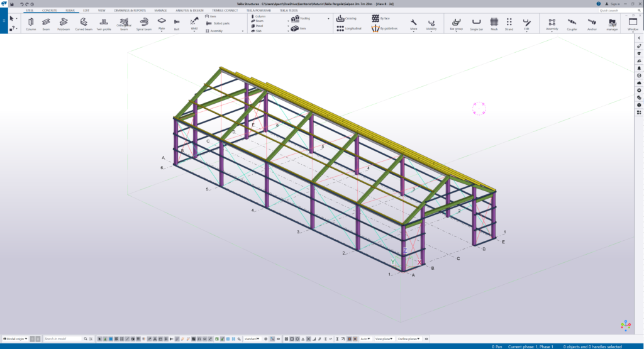Open the standard selection filter dropdown
Image resolution: width=644 pixels, height=349 pixels.
tap(253, 339)
